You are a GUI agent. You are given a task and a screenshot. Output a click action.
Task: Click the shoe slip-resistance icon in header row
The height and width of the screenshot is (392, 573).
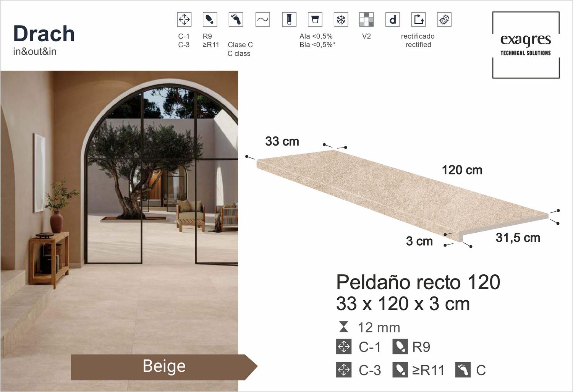210,19
